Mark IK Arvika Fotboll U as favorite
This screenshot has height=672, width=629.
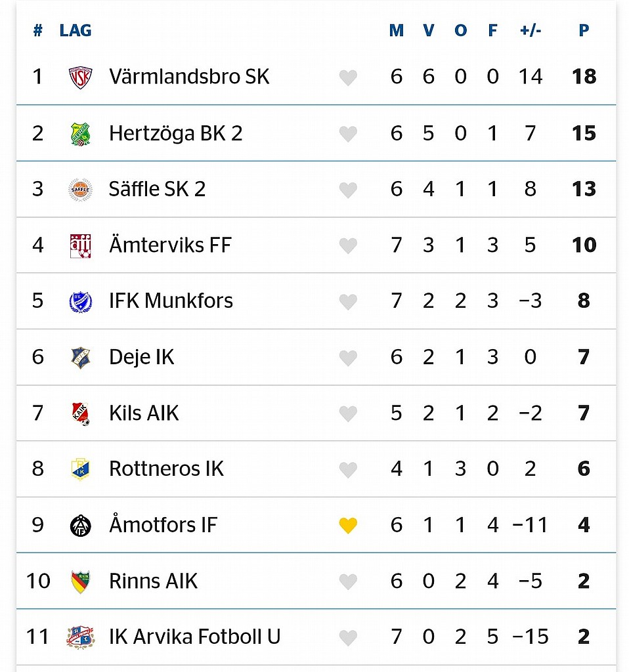[x=348, y=637]
